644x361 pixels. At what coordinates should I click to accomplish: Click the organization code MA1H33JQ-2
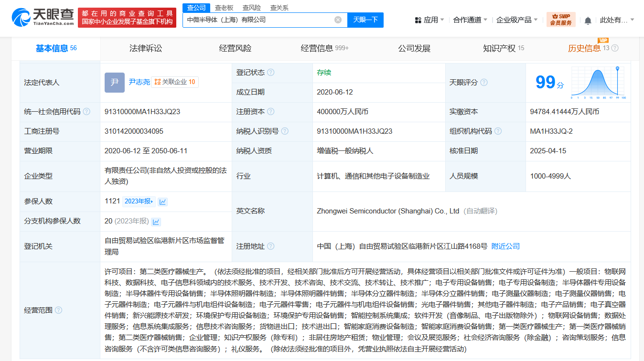(x=551, y=131)
